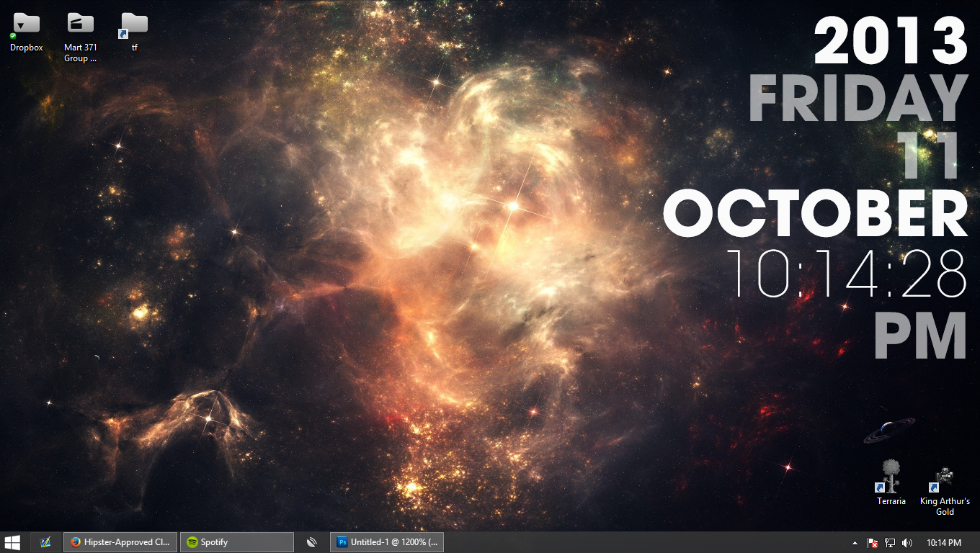
Task: Open Action Center flag notification
Action: pyautogui.click(x=872, y=543)
